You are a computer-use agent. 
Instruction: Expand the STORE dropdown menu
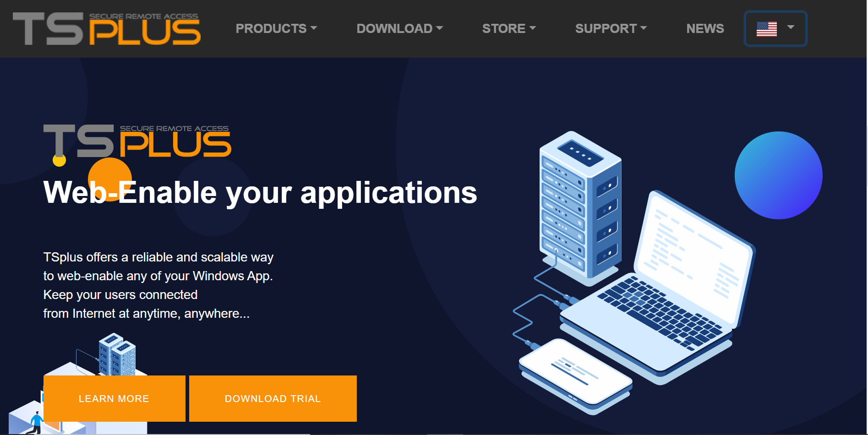[508, 28]
